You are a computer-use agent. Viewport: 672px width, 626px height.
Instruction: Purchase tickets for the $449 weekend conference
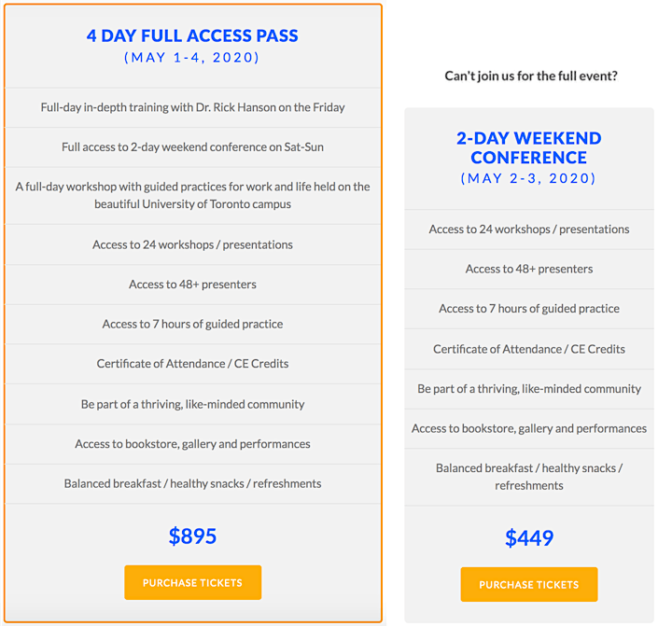tap(529, 584)
